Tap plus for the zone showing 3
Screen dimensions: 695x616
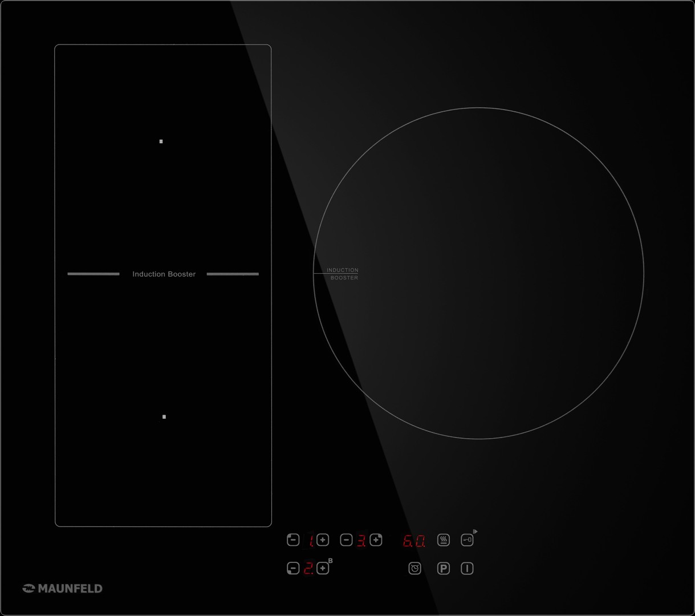[376, 540]
